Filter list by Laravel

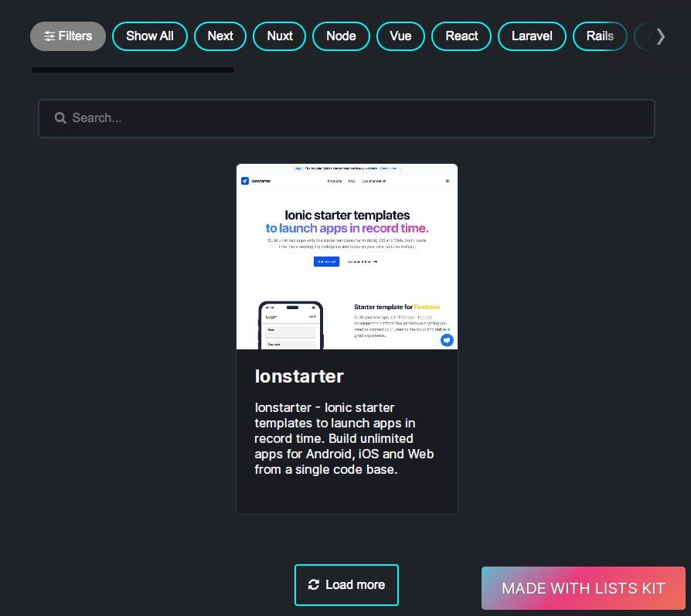(x=532, y=36)
